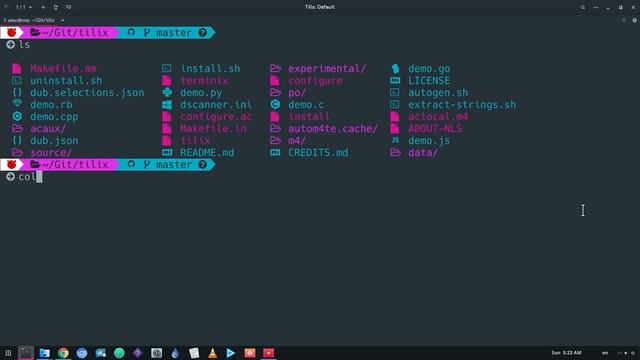The image size is (640, 360).
Task: Click the folder icon beside m4/
Action: coord(276,140)
